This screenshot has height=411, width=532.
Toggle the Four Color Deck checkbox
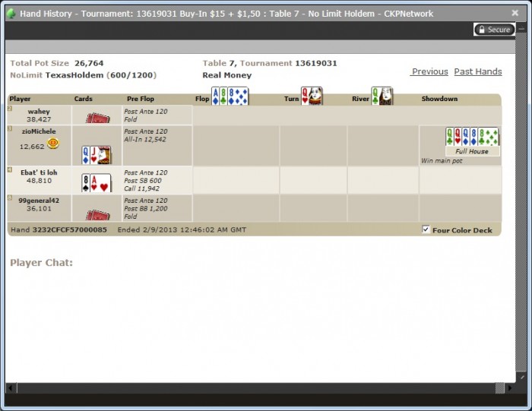click(426, 229)
